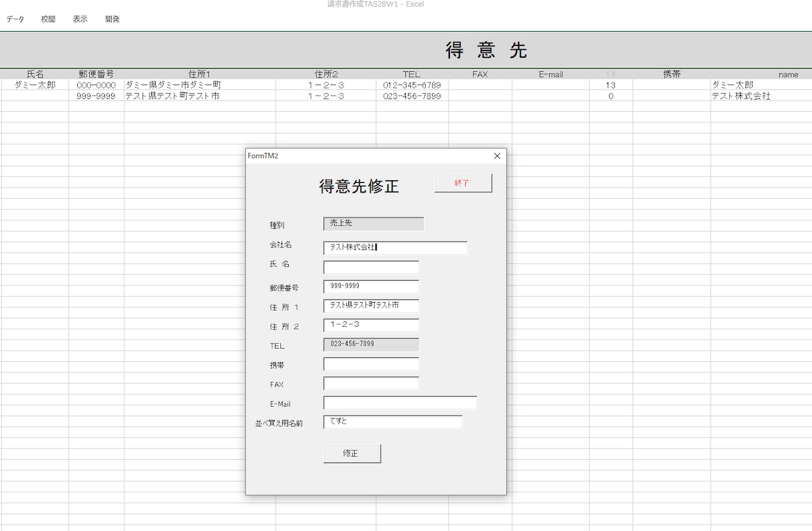Viewport: 812px width, 531px height.
Task: Click the TEL field showing 023-456-7899
Action: click(x=371, y=345)
